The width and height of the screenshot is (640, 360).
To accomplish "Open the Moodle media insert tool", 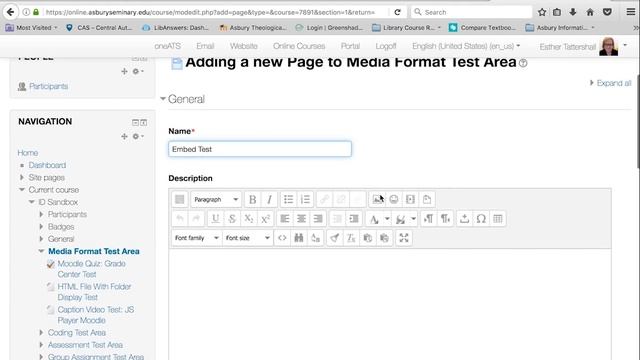I will pyautogui.click(x=410, y=199).
